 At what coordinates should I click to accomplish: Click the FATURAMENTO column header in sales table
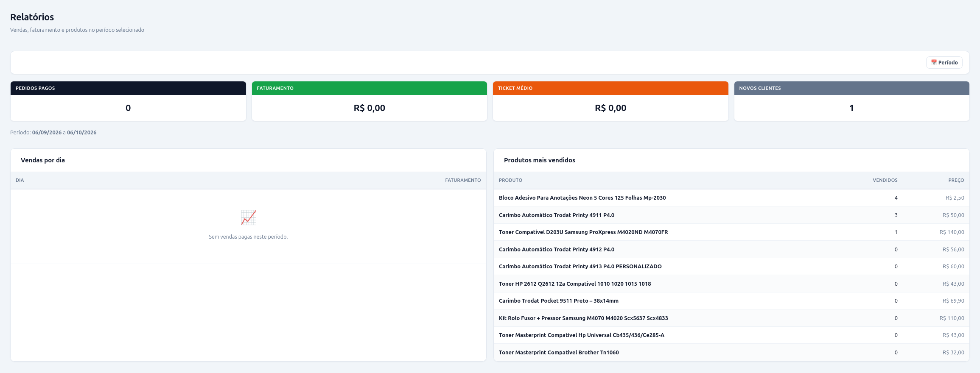tap(463, 180)
